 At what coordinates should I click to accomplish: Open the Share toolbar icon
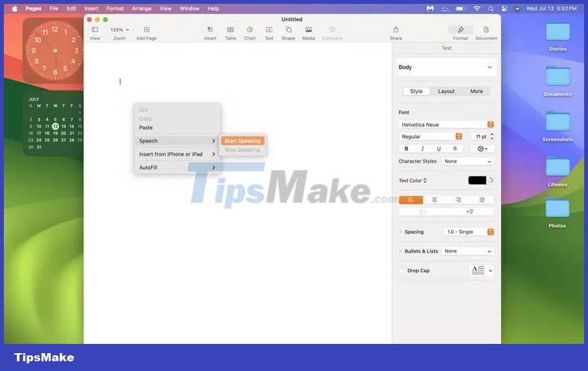coord(395,29)
